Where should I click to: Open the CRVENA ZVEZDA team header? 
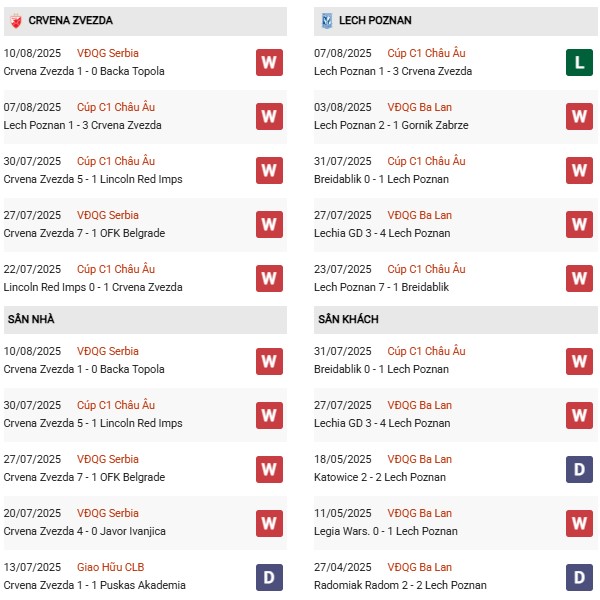point(70,20)
